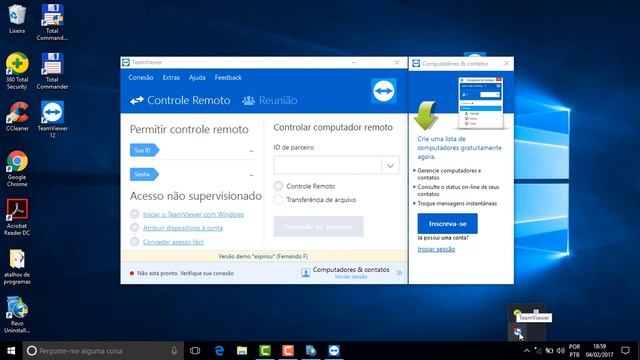The width and height of the screenshot is (640, 360).
Task: Click the Computadores & contatos person icon
Action: [x=305, y=273]
